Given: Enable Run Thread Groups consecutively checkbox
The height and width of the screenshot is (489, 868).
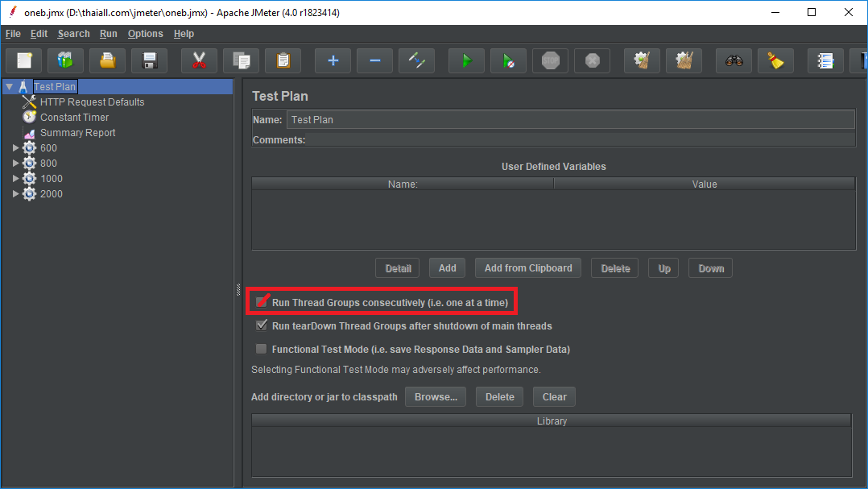Looking at the screenshot, I should click(x=262, y=302).
